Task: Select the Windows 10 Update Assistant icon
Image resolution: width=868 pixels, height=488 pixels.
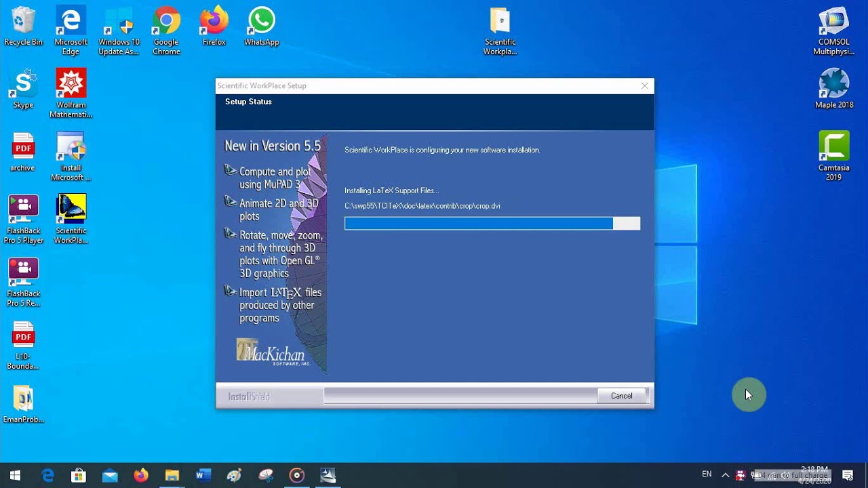Action: 119,31
